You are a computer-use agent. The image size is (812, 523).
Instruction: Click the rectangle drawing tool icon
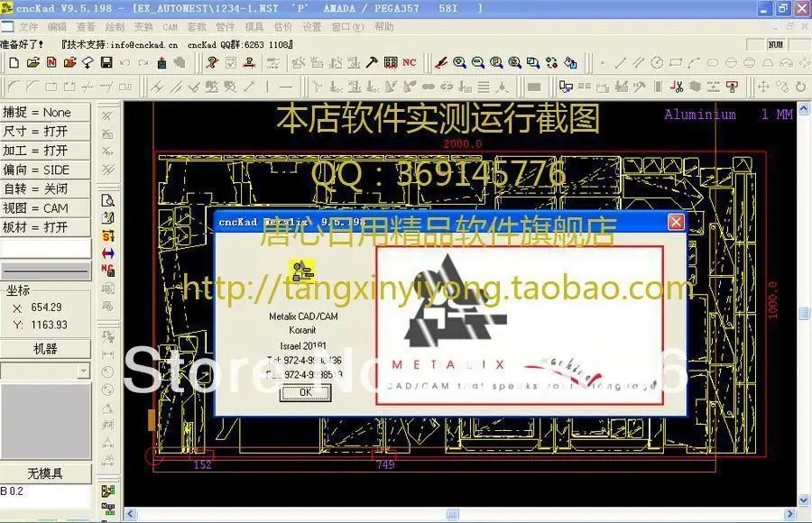click(675, 62)
